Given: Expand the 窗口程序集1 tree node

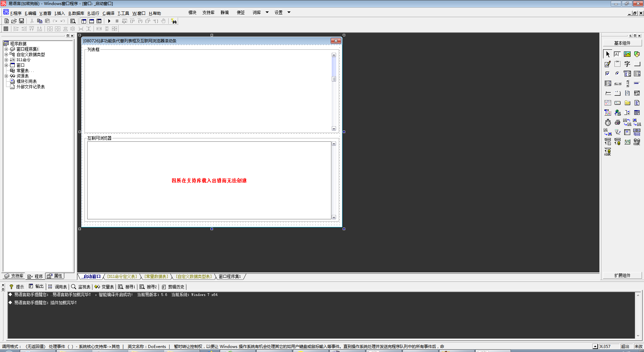Looking at the screenshot, I should [6, 49].
